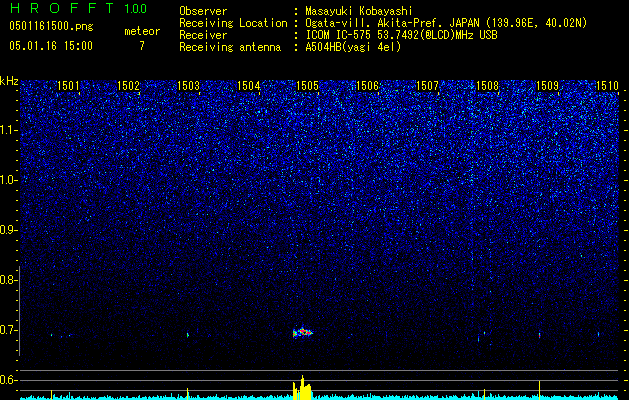Click time marker 1509
This screenshot has width=629, height=400.
548,85
